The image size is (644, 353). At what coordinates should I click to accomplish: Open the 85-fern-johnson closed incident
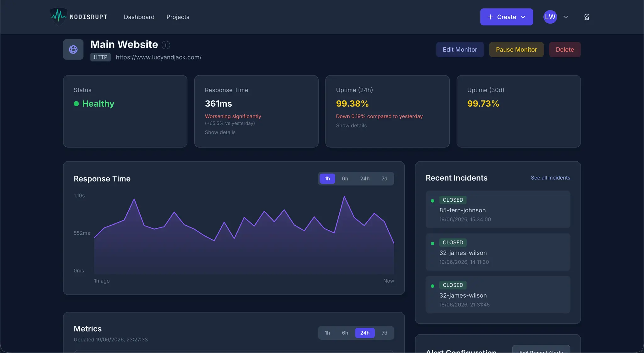tap(498, 209)
